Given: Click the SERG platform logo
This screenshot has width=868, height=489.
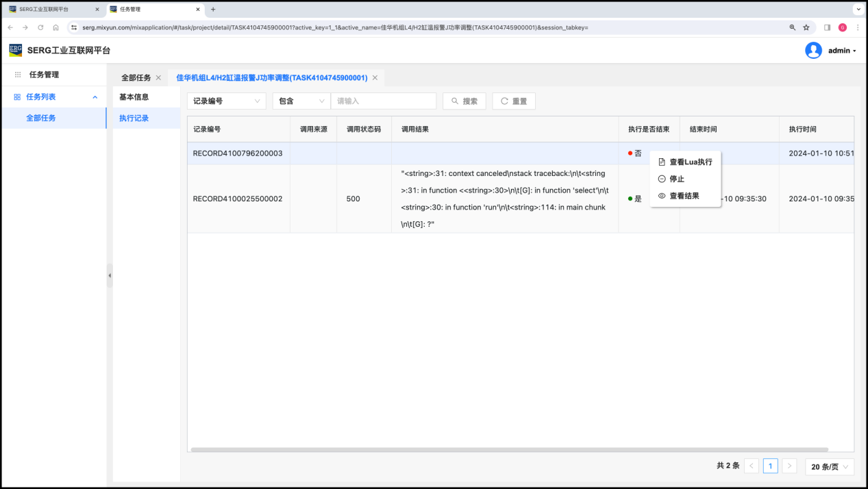Looking at the screenshot, I should point(15,50).
